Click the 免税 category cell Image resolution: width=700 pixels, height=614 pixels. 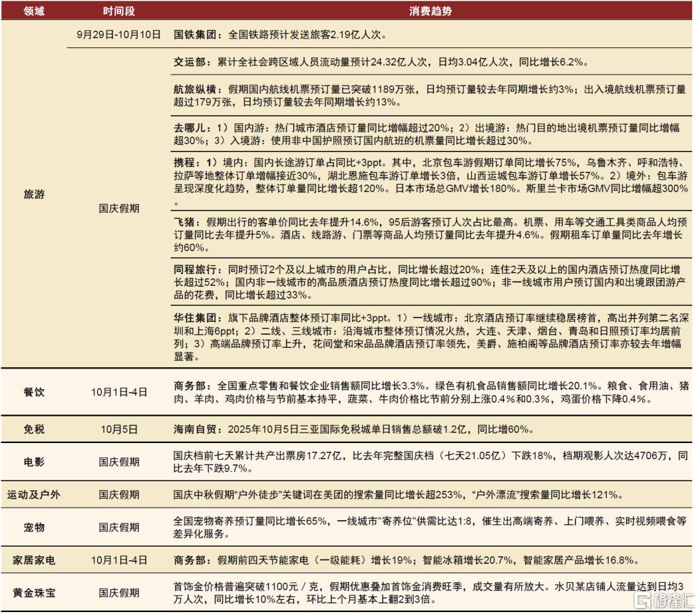[x=34, y=429]
